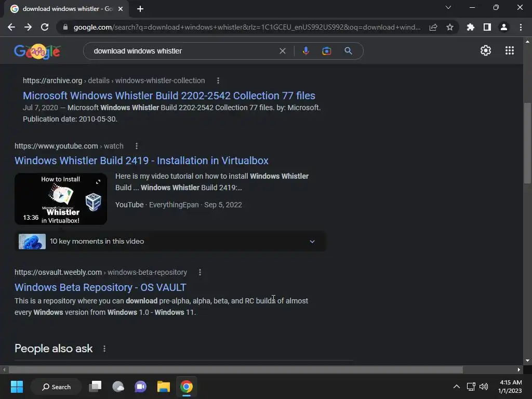Bookmark this tab with star icon
Screen dimensions: 532x399
(450, 27)
